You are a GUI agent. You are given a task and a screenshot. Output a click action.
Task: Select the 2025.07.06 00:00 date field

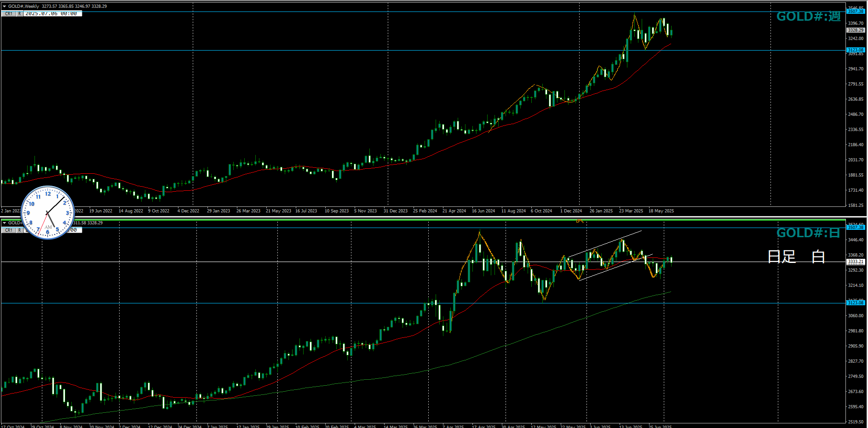pyautogui.click(x=53, y=14)
